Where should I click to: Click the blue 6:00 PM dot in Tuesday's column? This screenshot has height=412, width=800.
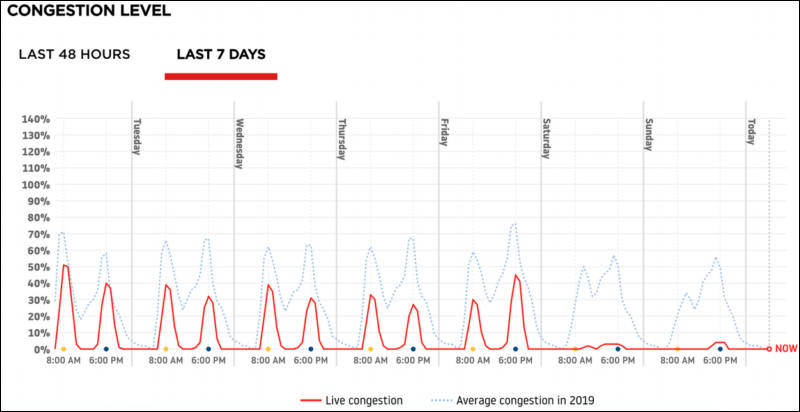(208, 349)
